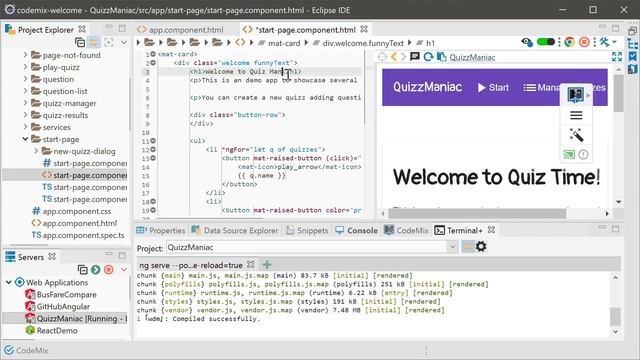640x360 pixels.
Task: Close the start-page.component.html editor tab
Action: tap(364, 29)
